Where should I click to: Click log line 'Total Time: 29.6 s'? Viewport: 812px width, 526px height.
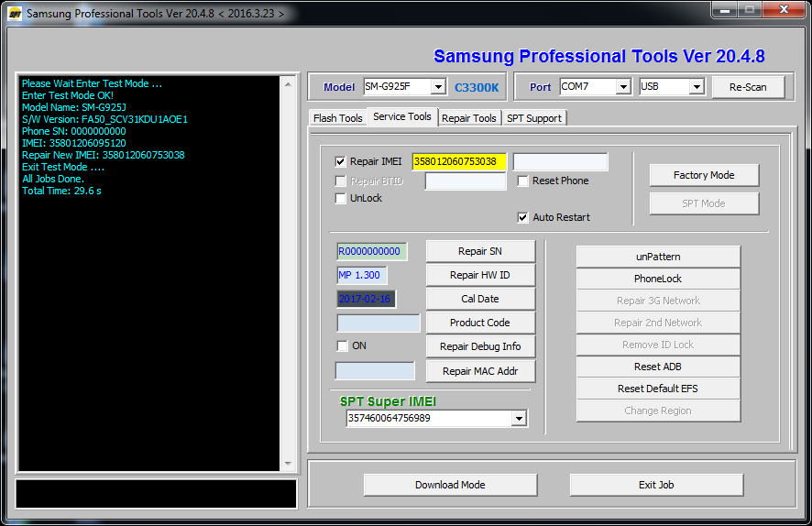(x=61, y=191)
